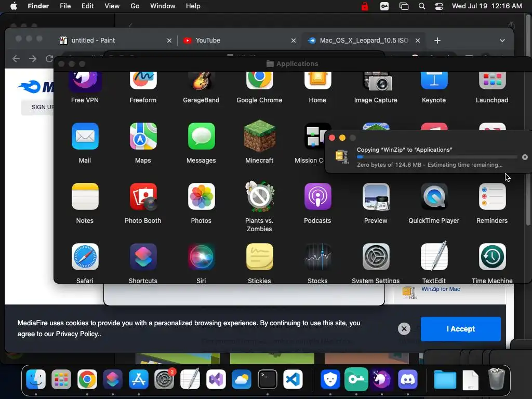Close the YouTube tab
Viewport: 532px width, 399px height.
point(294,41)
